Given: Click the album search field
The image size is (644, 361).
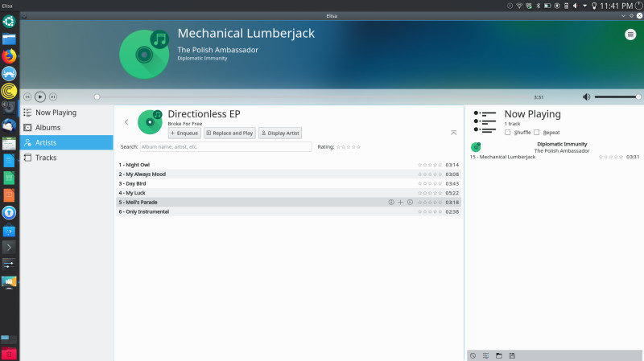Looking at the screenshot, I should (226, 147).
